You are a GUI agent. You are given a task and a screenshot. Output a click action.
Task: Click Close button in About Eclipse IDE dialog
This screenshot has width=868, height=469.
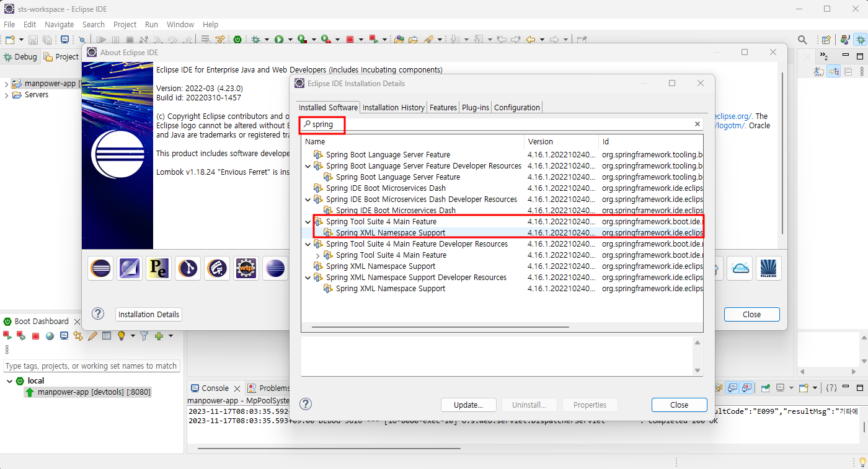pos(751,314)
